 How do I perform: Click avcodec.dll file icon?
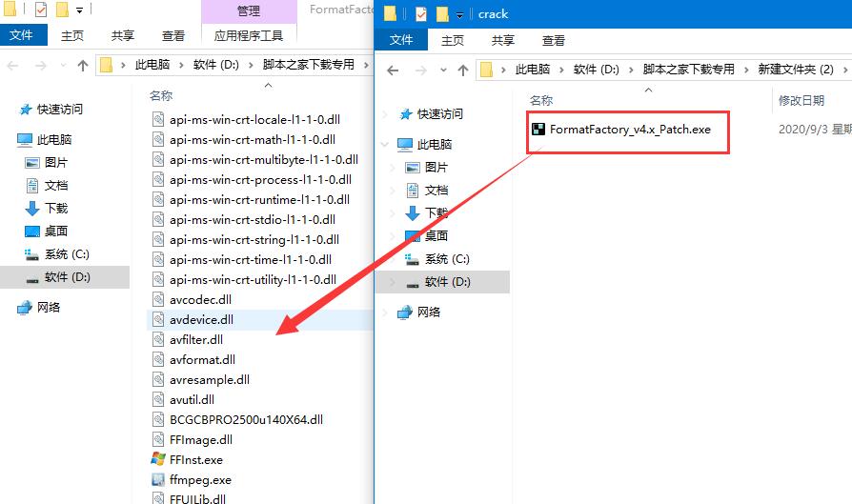[158, 299]
